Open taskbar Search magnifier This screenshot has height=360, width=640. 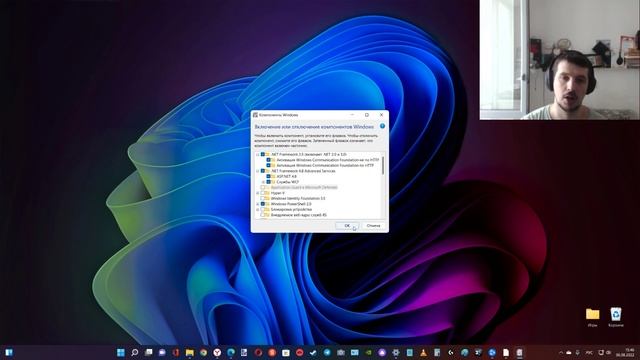[x=134, y=352]
